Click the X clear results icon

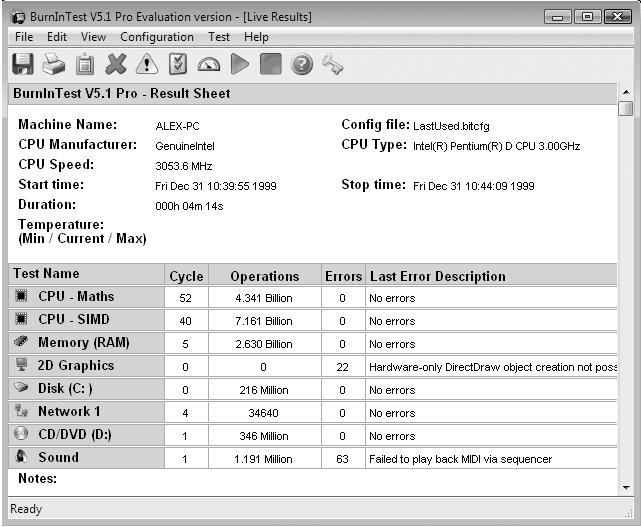click(x=116, y=65)
